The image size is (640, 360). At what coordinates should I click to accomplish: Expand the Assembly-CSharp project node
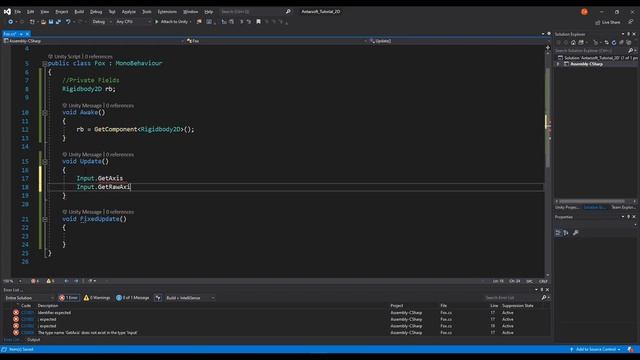(x=558, y=64)
